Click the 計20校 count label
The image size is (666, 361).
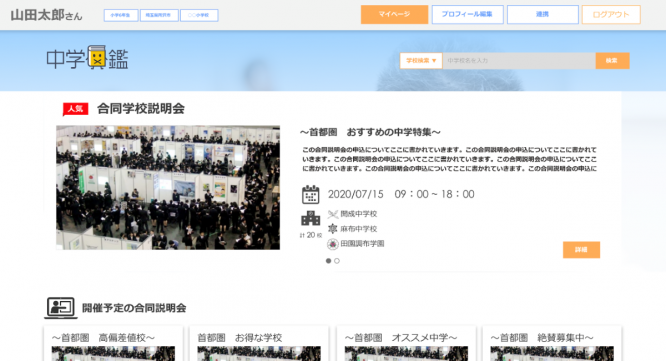coord(311,235)
